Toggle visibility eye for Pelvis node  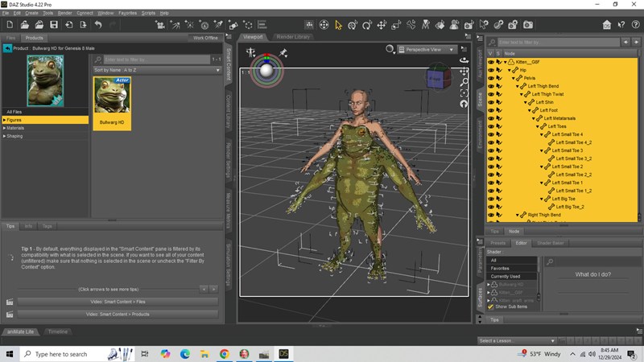tap(491, 78)
